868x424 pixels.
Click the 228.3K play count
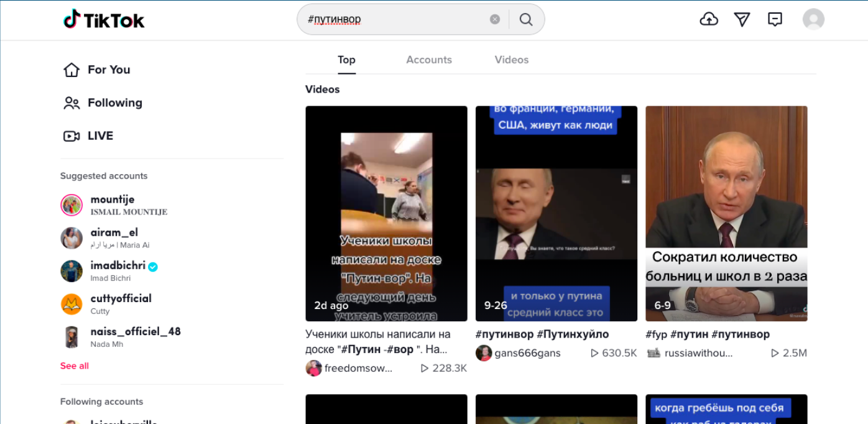444,368
